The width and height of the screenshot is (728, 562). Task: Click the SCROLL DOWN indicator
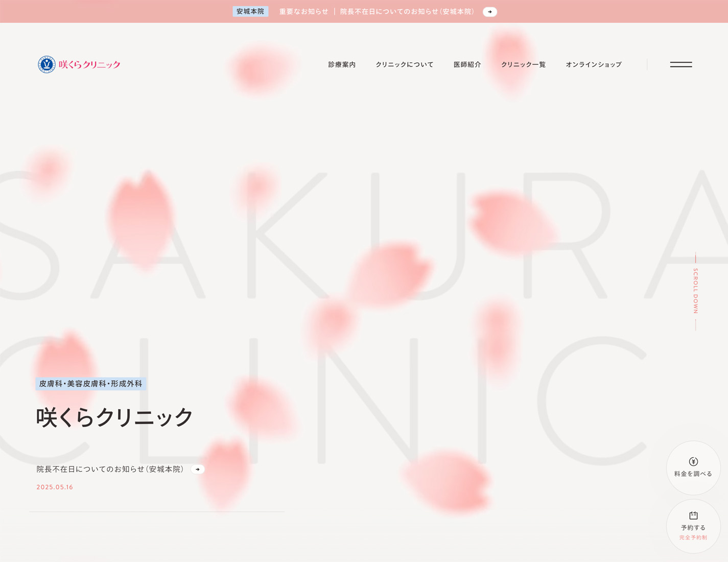[695, 291]
